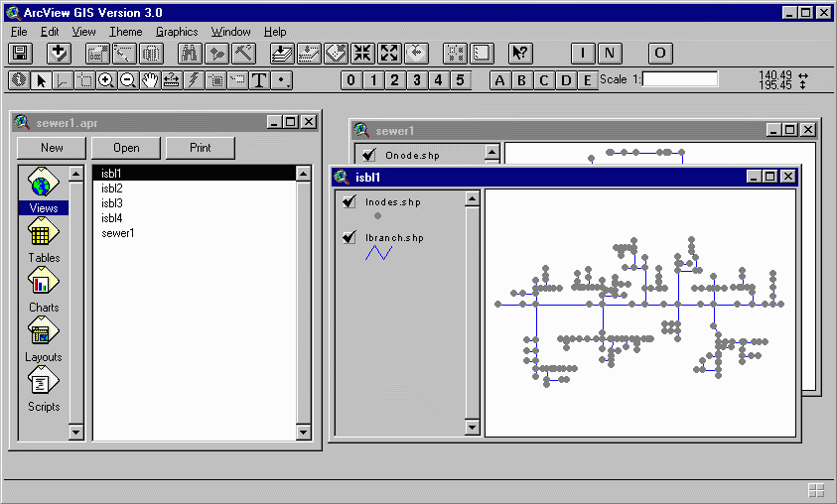Click the New button in project window
The image size is (837, 504).
point(52,148)
